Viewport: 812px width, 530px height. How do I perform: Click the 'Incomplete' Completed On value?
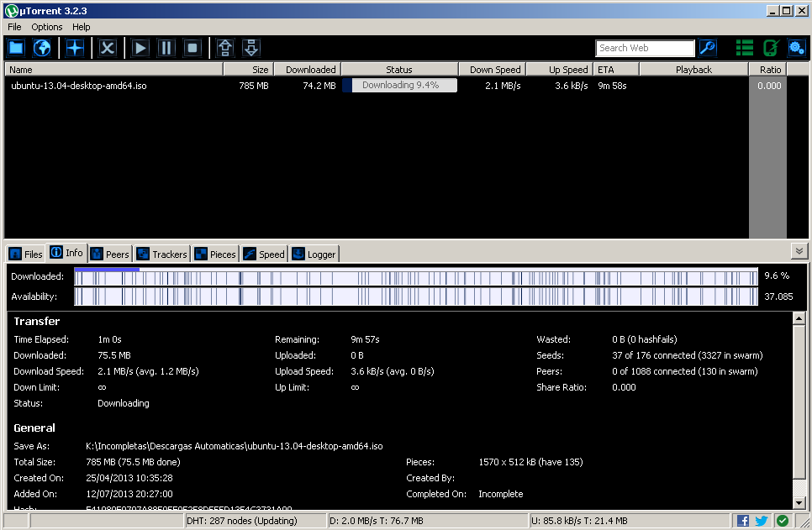point(501,494)
